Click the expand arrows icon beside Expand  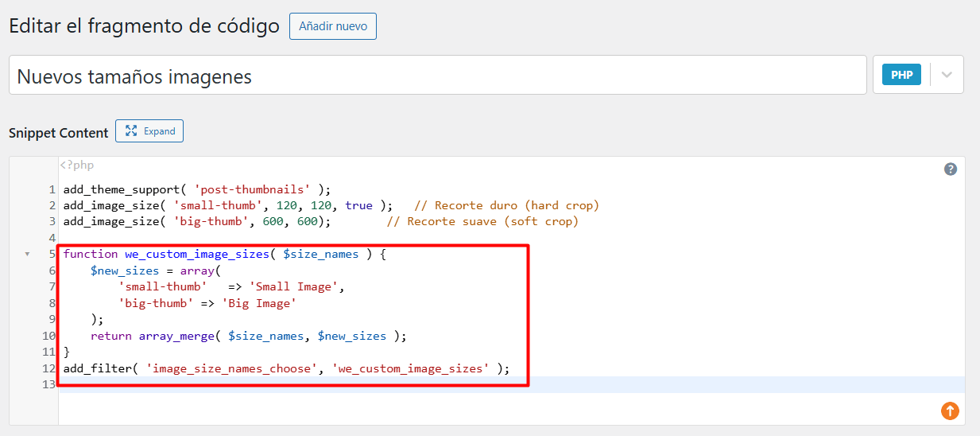point(131,131)
